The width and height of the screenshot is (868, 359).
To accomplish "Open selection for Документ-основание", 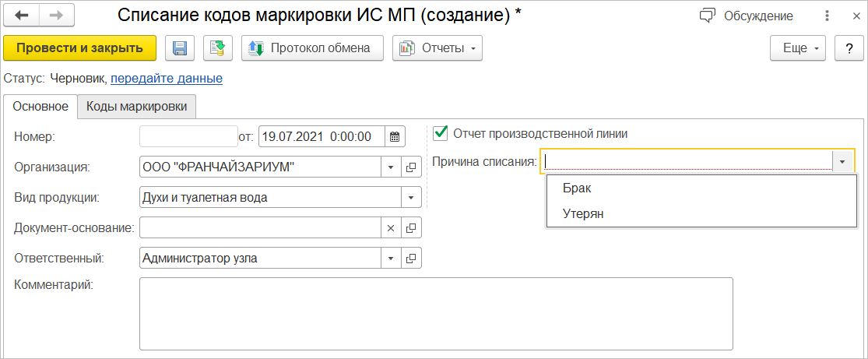I will coord(412,227).
